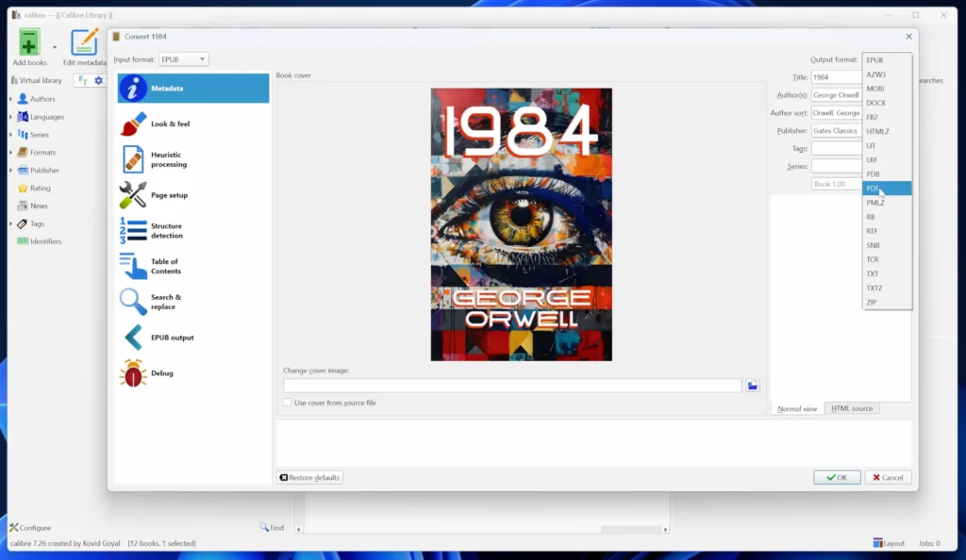Switch to the Normal view tab
The height and width of the screenshot is (560, 966).
pos(797,408)
